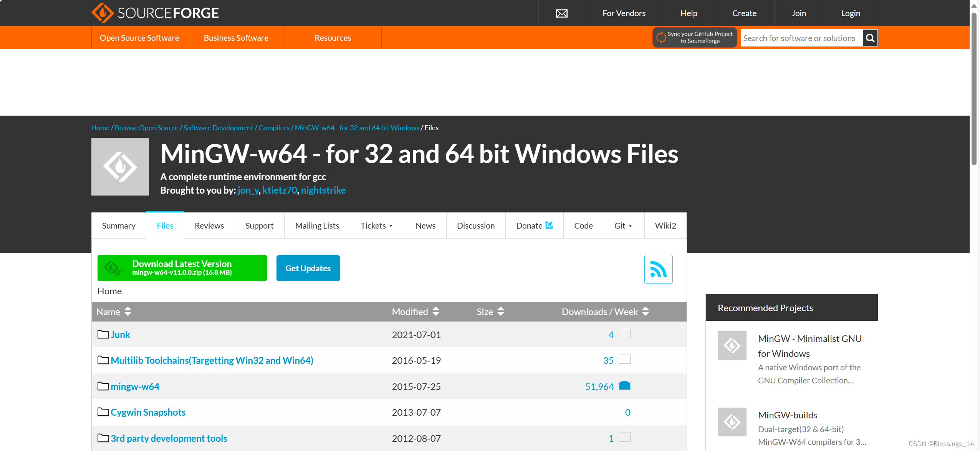Click the Multilib Toolchains folder icon
The width and height of the screenshot is (980, 451).
(103, 360)
